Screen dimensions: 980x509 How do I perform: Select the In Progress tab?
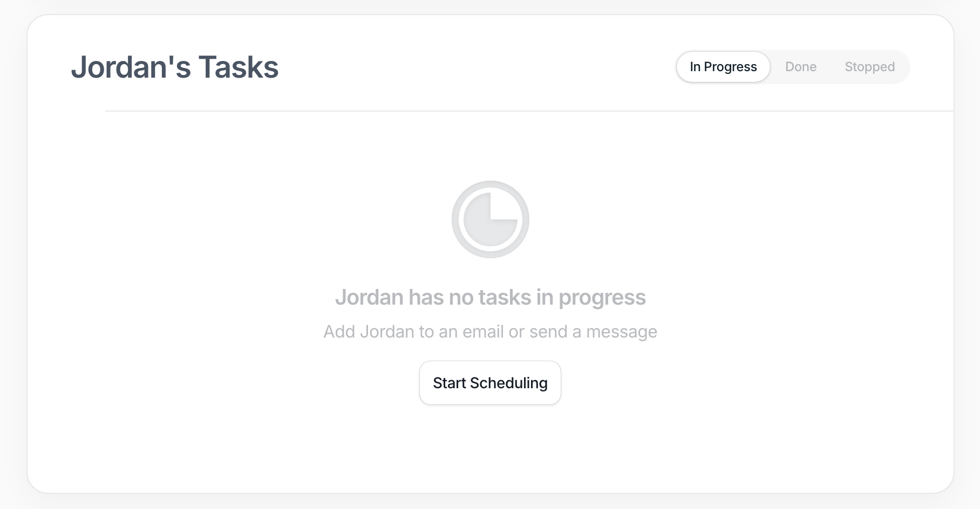click(723, 67)
